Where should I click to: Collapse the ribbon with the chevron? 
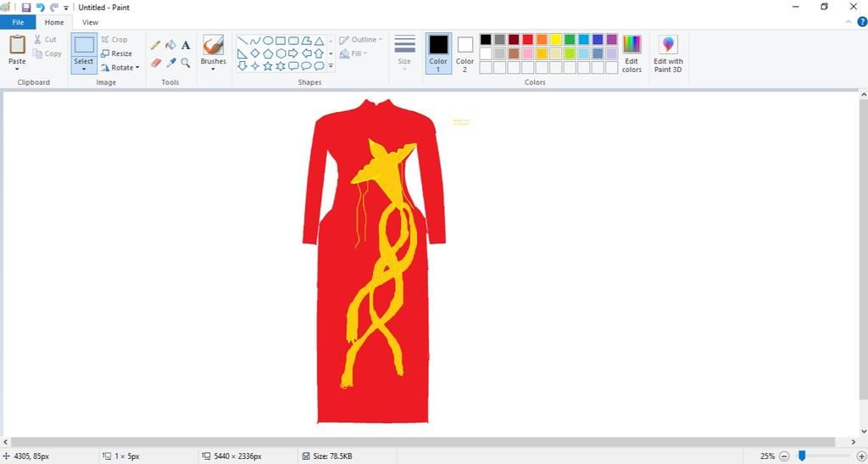(x=849, y=22)
